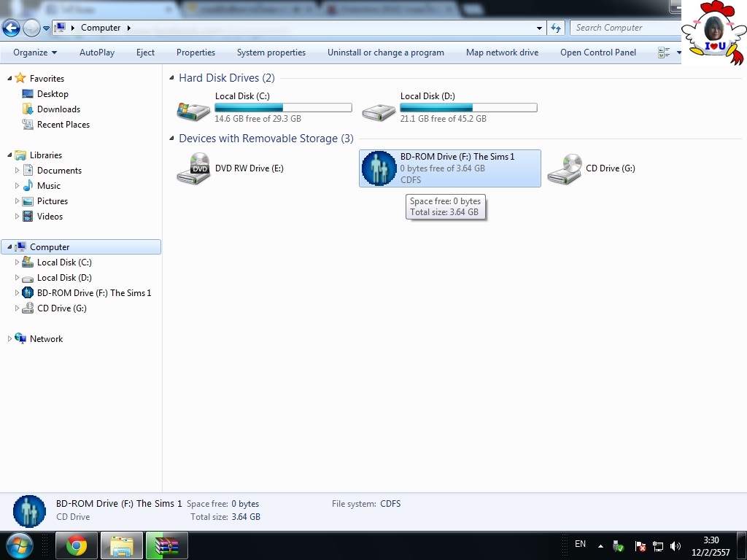Expand the Network node
The height and width of the screenshot is (560, 747).
(x=9, y=338)
